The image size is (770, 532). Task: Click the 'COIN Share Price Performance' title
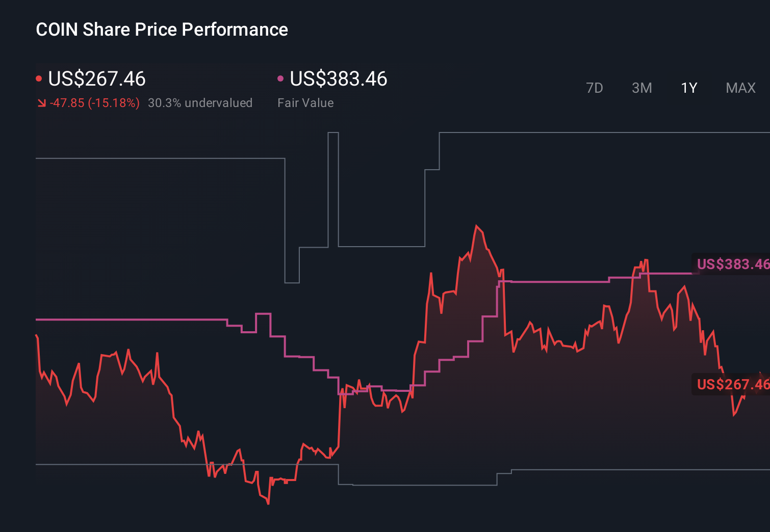click(162, 30)
